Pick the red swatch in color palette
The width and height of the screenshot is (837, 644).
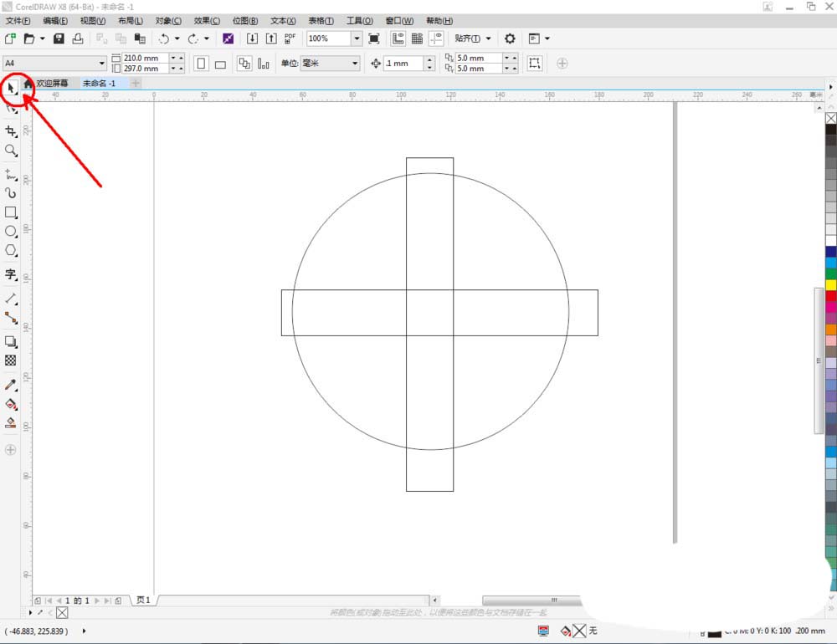pyautogui.click(x=830, y=296)
